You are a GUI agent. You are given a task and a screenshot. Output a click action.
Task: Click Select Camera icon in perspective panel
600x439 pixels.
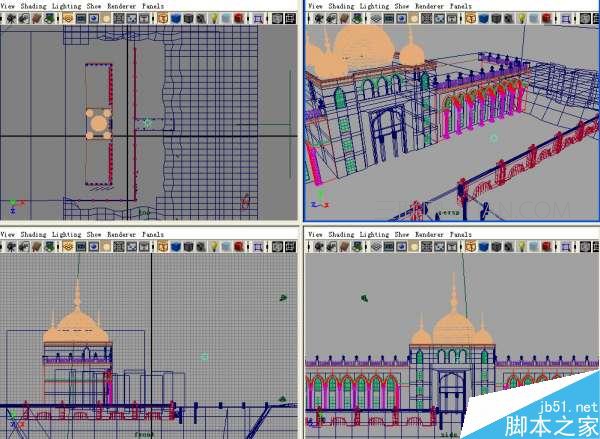[319, 18]
